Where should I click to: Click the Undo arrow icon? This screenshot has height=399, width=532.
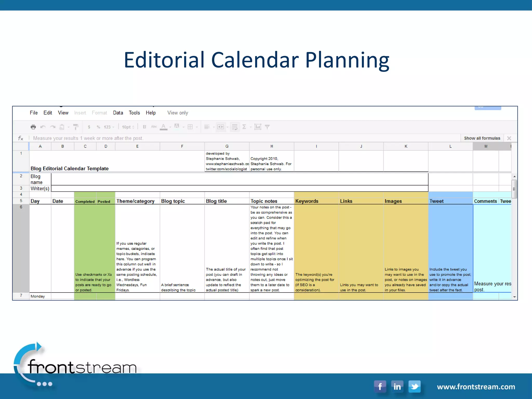point(43,127)
